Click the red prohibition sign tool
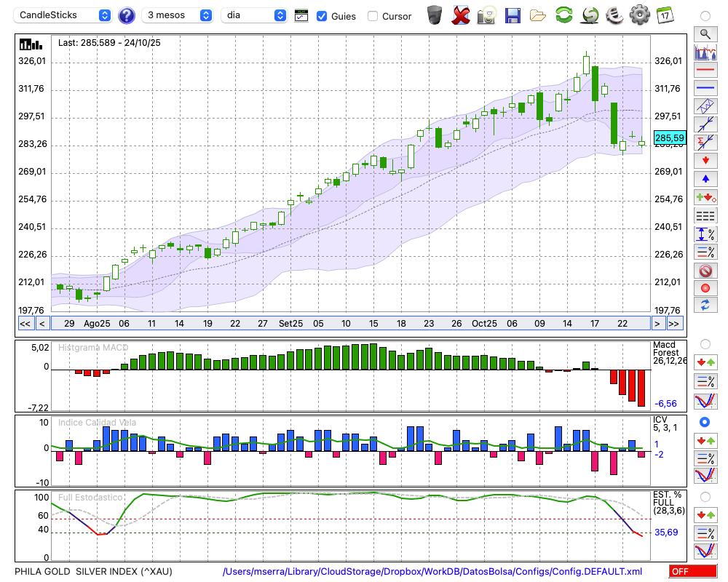728x582 pixels. pyautogui.click(x=705, y=271)
